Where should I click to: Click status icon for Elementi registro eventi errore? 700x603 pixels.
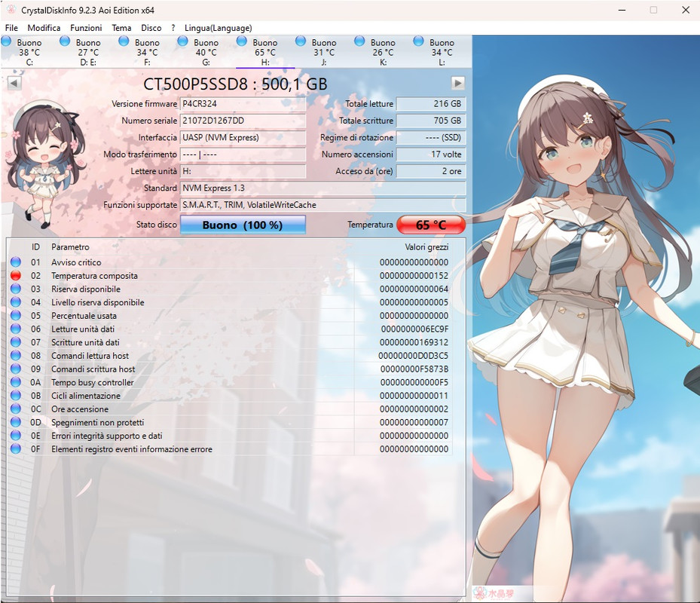[x=16, y=449]
